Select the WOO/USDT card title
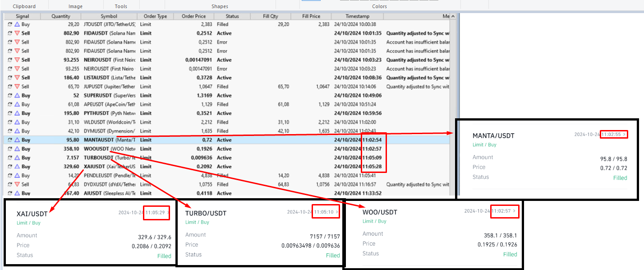 380,212
